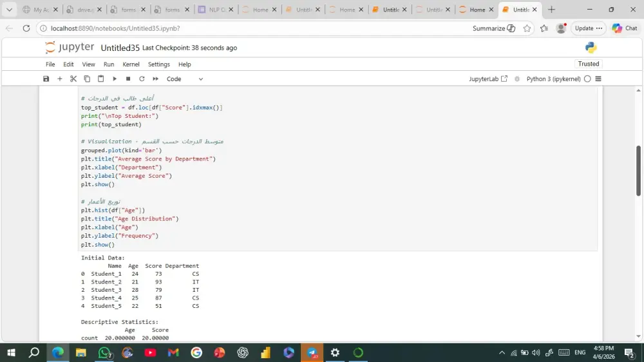Open the notification center icon
The width and height of the screenshot is (644, 362).
(x=629, y=352)
